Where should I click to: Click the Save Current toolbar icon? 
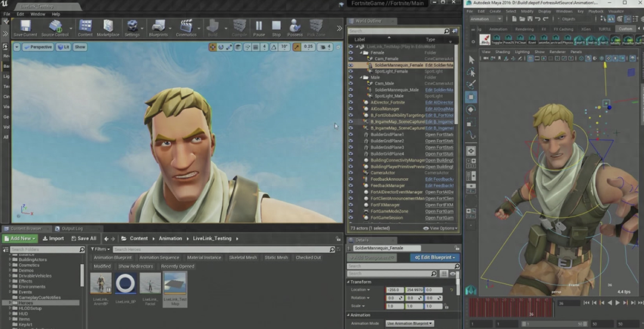tap(26, 29)
